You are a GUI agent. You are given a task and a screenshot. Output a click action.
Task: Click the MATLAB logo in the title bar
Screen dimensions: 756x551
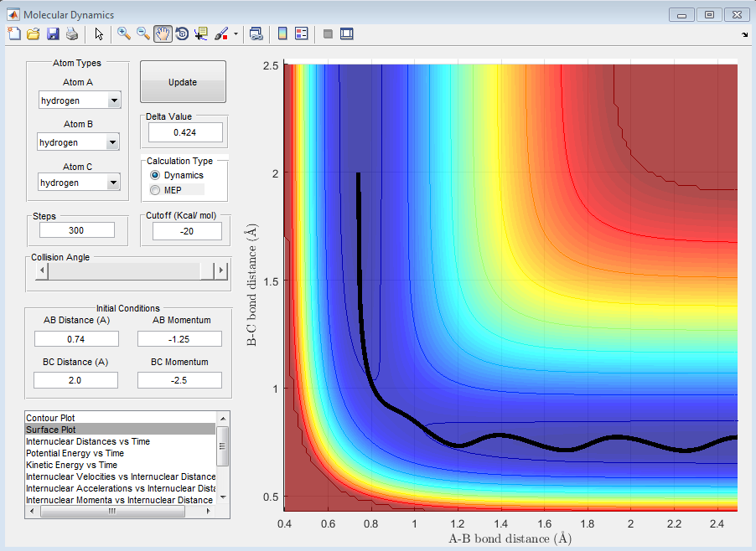(13, 14)
